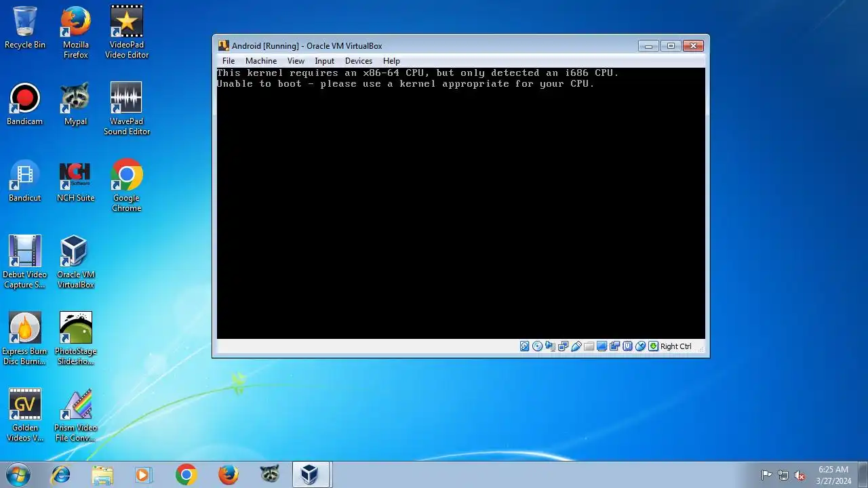Select the Recycle Bin desktop icon
The width and height of the screenshot is (868, 488).
pos(25,28)
